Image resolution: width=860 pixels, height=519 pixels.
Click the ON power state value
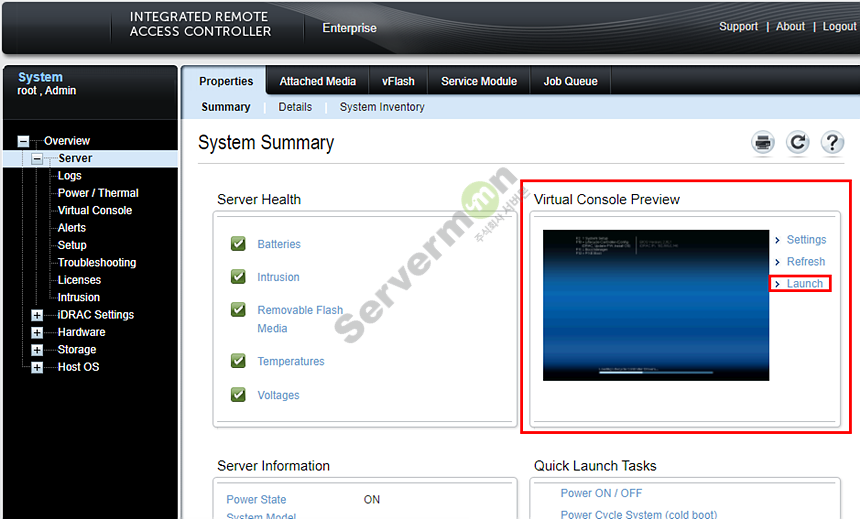point(372,500)
